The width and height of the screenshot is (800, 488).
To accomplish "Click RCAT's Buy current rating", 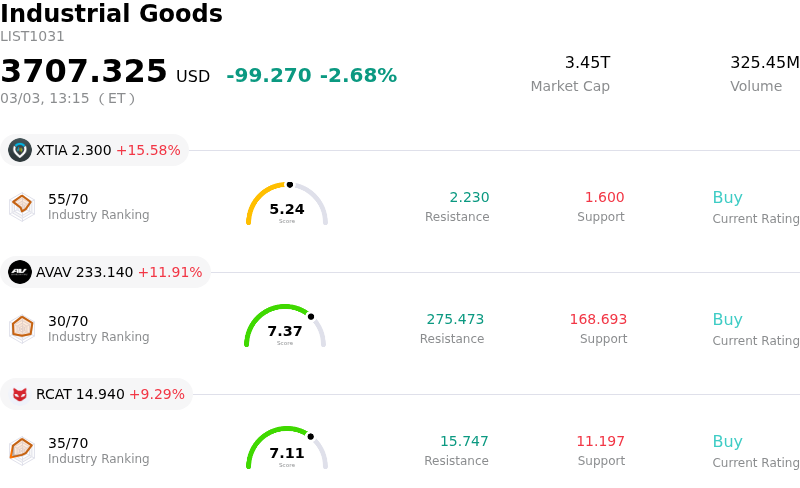I will click(727, 442).
